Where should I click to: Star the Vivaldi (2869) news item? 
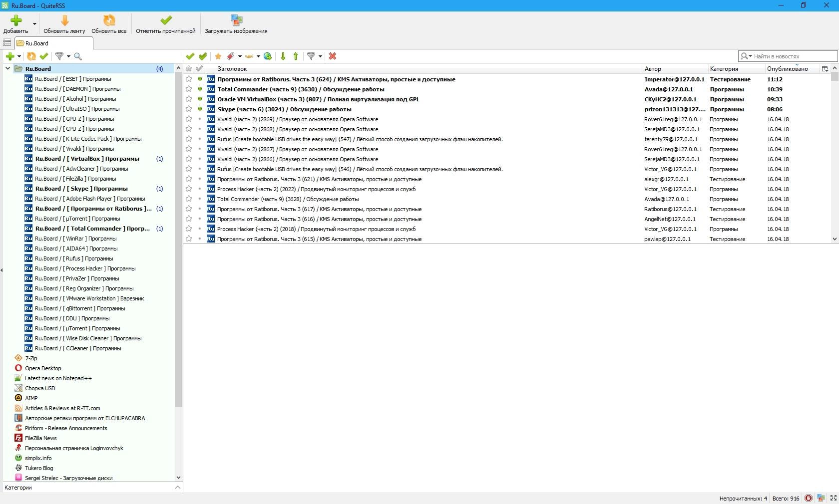pyautogui.click(x=189, y=119)
